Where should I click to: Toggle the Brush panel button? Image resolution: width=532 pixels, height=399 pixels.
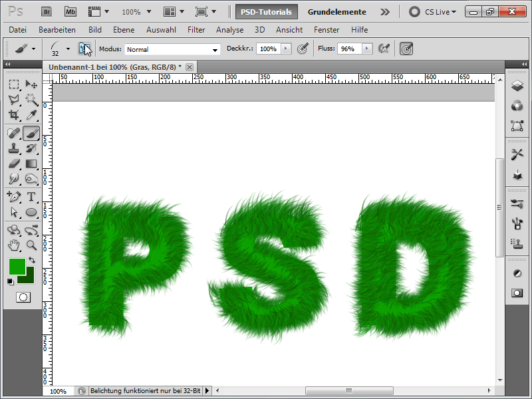(84, 49)
